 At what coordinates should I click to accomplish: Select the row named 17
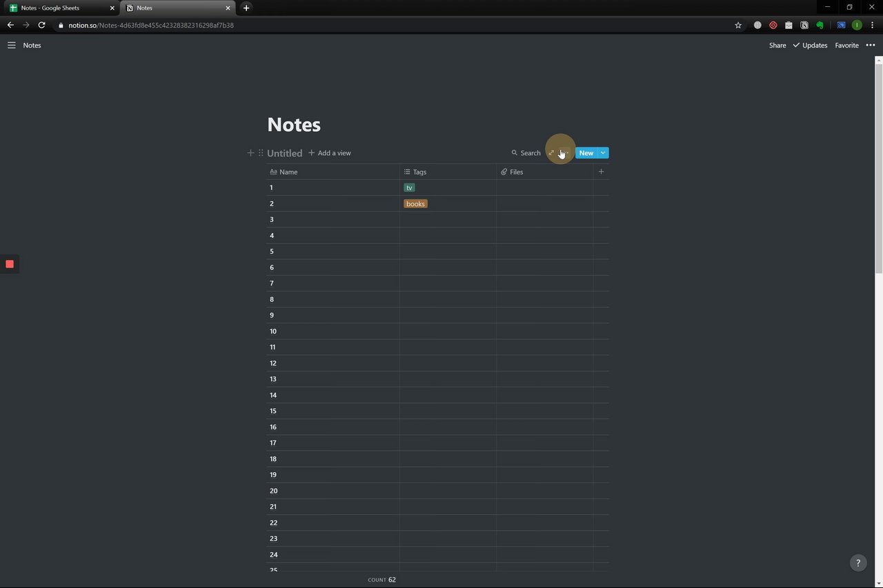tap(333, 443)
